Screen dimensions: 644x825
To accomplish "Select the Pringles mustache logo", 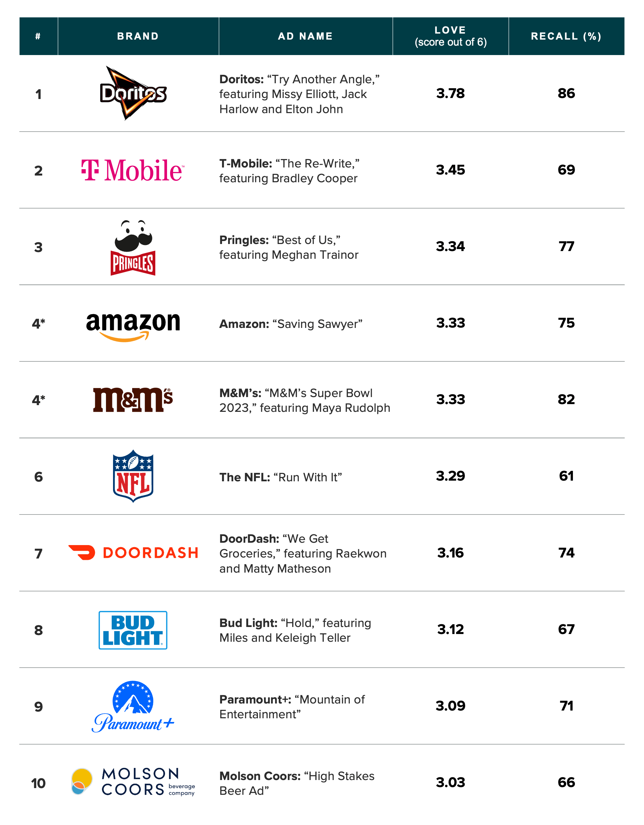I will coord(133,247).
